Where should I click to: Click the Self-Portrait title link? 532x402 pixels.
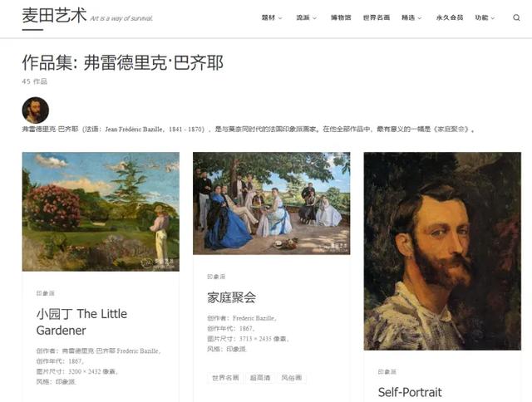pyautogui.click(x=410, y=392)
